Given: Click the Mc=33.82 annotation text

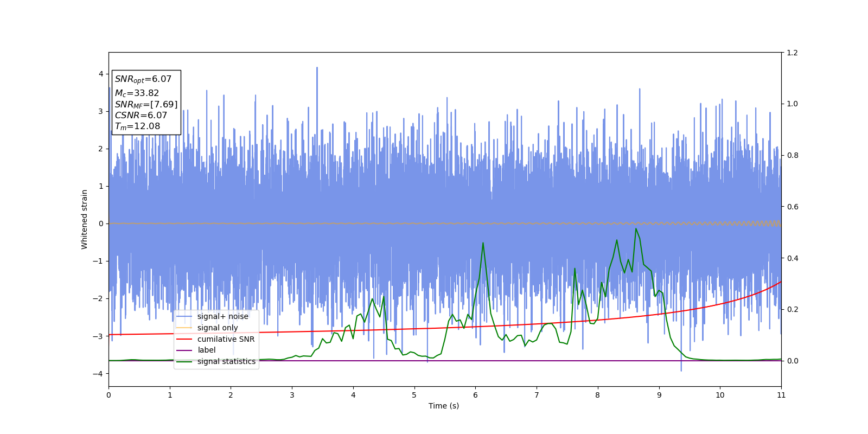Looking at the screenshot, I should point(137,93).
